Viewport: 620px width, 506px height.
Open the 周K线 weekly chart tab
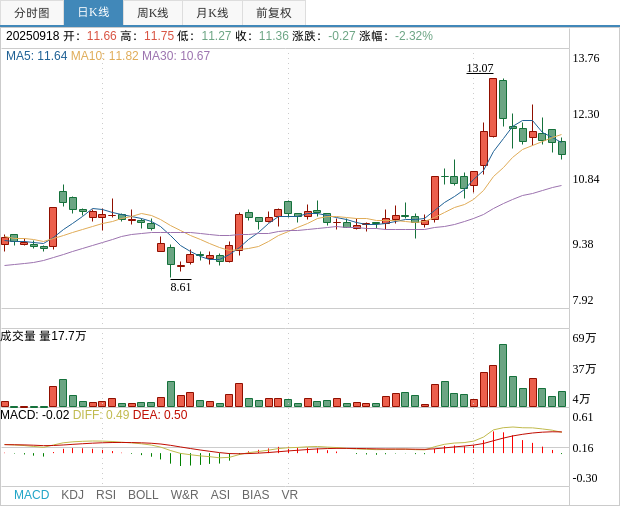click(152, 13)
